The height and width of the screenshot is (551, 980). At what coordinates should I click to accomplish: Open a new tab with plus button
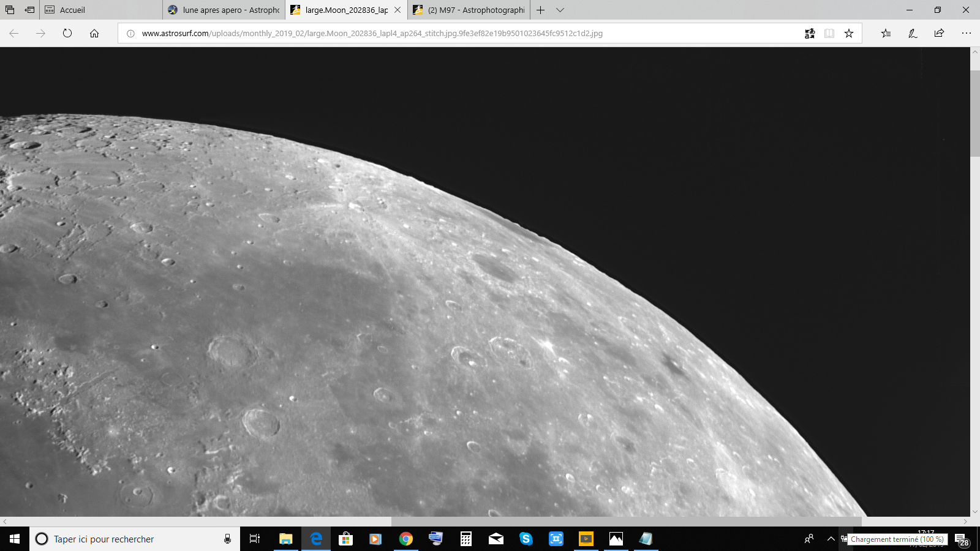coord(540,10)
